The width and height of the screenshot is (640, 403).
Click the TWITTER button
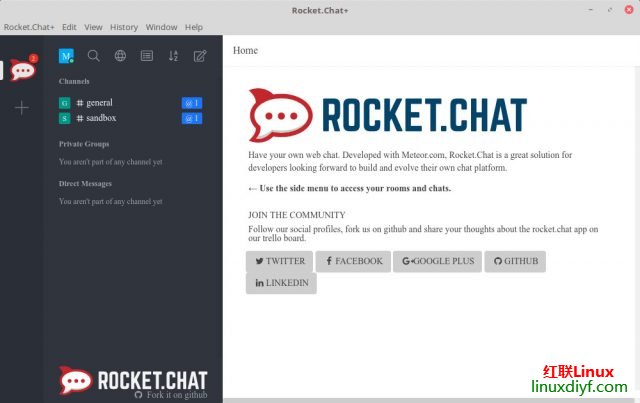(x=279, y=261)
